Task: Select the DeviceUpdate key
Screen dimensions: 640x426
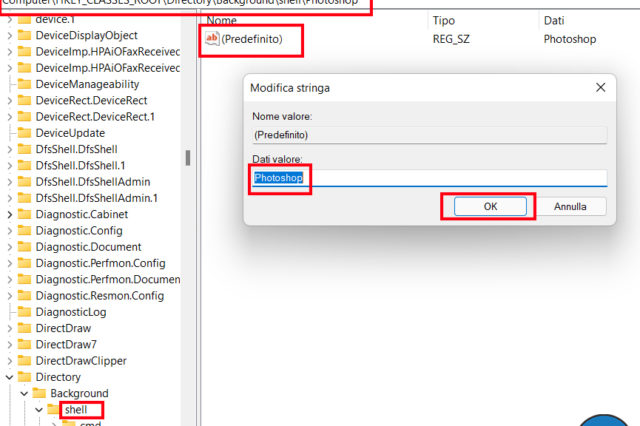Action: [70, 133]
